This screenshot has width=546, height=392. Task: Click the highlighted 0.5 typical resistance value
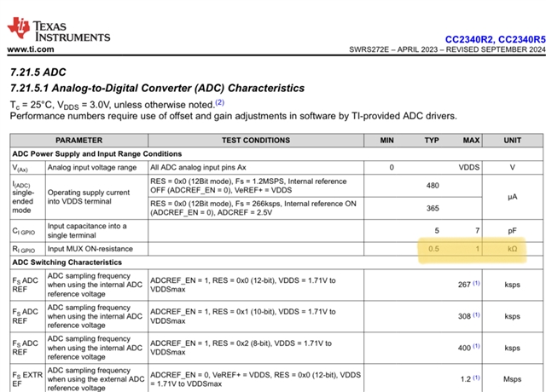[433, 249]
